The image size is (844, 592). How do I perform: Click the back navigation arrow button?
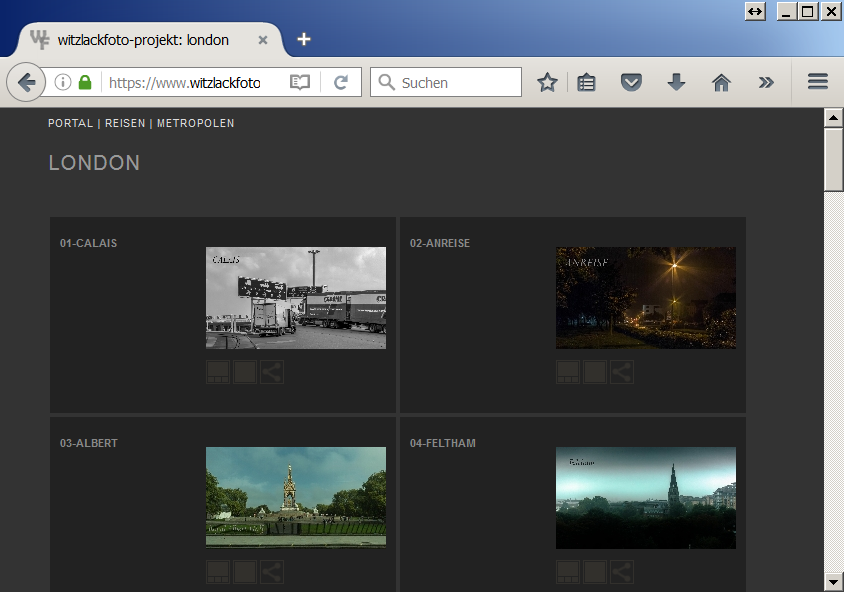click(26, 82)
